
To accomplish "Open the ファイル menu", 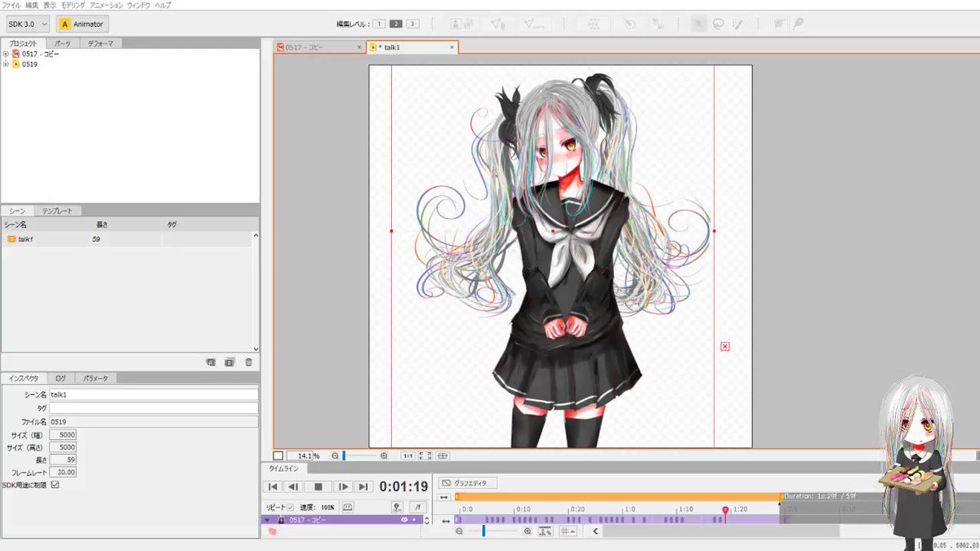I will click(12, 5).
